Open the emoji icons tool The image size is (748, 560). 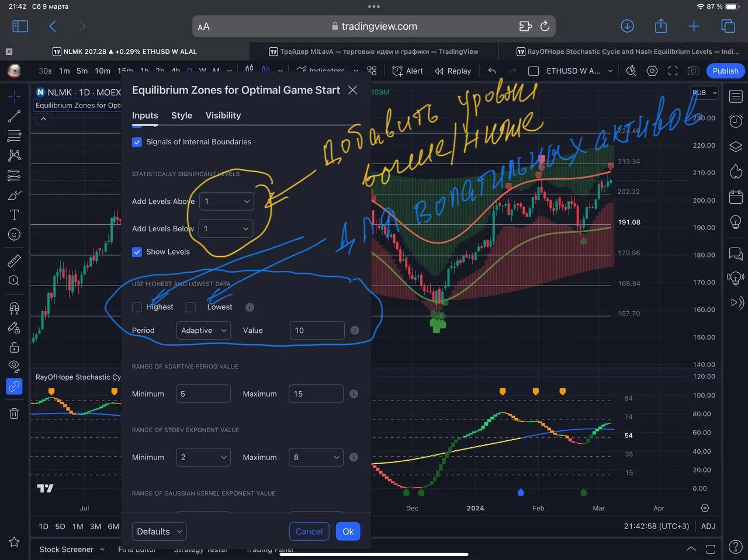tap(15, 235)
